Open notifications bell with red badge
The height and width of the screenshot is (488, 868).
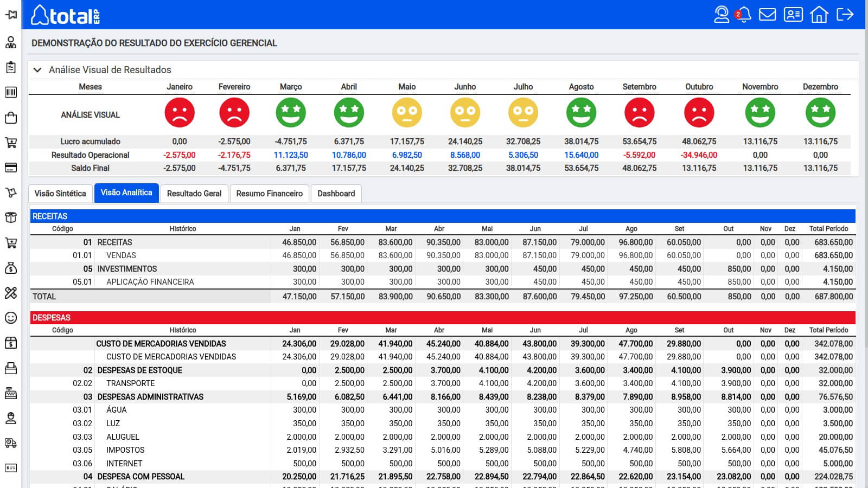pyautogui.click(x=744, y=15)
